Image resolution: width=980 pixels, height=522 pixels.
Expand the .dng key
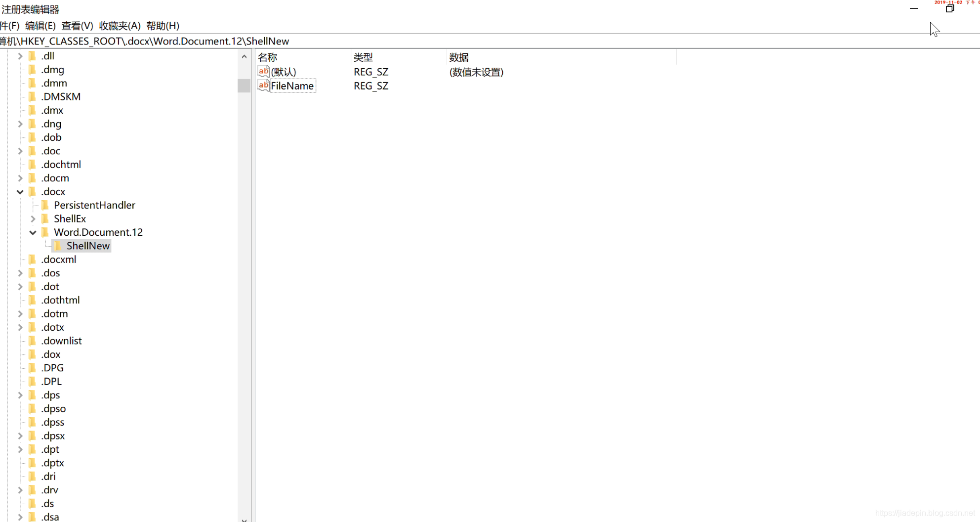coord(20,124)
